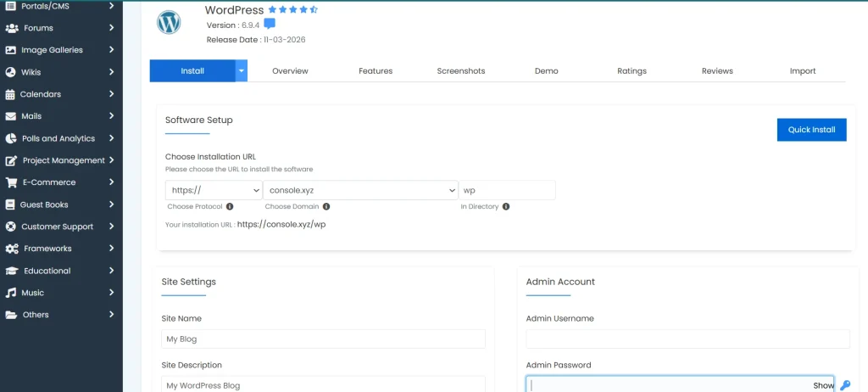Open Music category label

click(x=33, y=293)
